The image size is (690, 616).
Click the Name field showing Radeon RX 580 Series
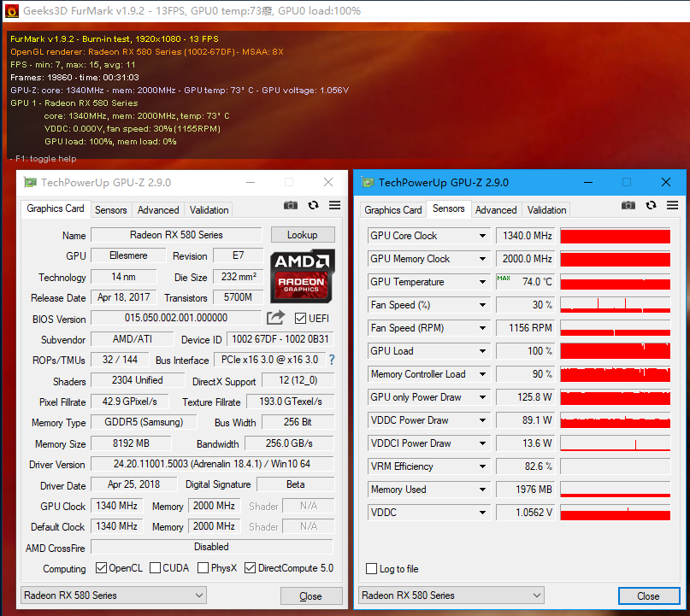click(x=176, y=235)
